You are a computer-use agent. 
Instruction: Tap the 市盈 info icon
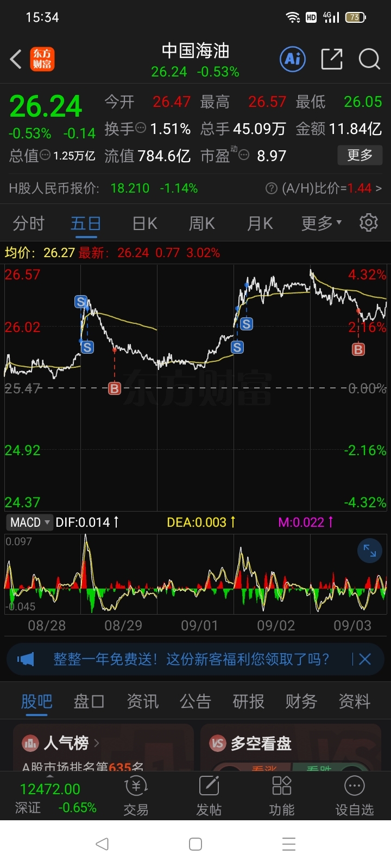[x=244, y=156]
